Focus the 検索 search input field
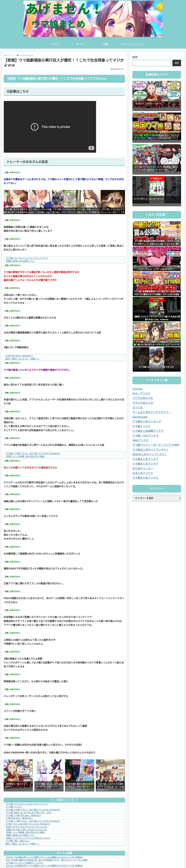 (x=152, y=63)
